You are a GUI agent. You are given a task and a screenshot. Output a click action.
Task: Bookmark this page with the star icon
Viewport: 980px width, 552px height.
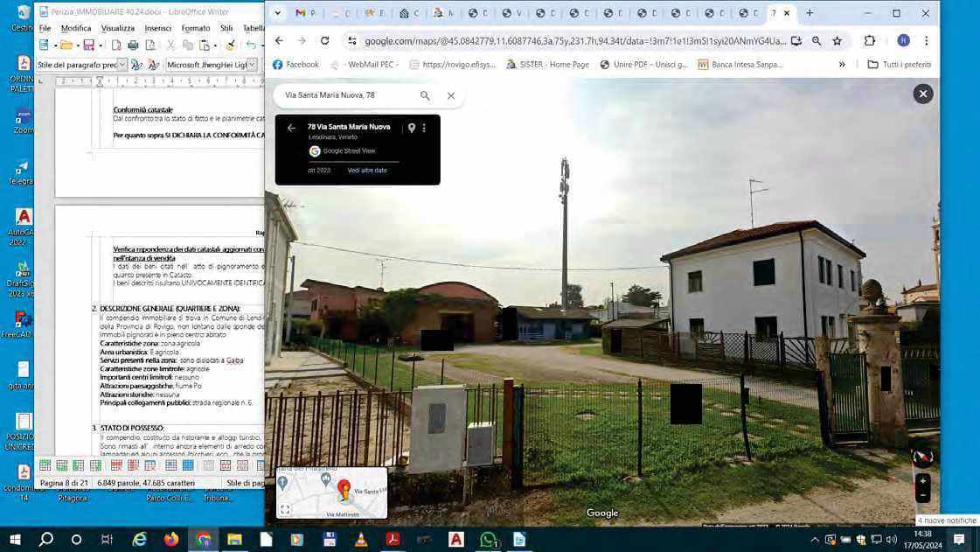(x=837, y=41)
